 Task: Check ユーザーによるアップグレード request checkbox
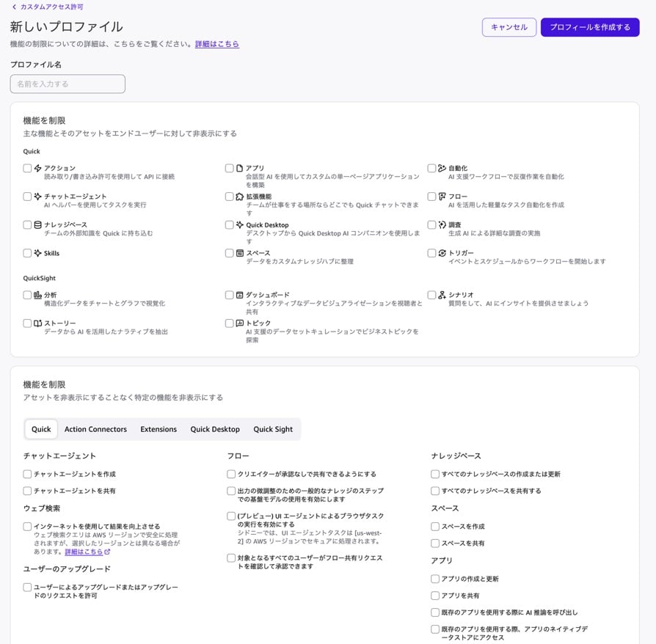pos(27,587)
